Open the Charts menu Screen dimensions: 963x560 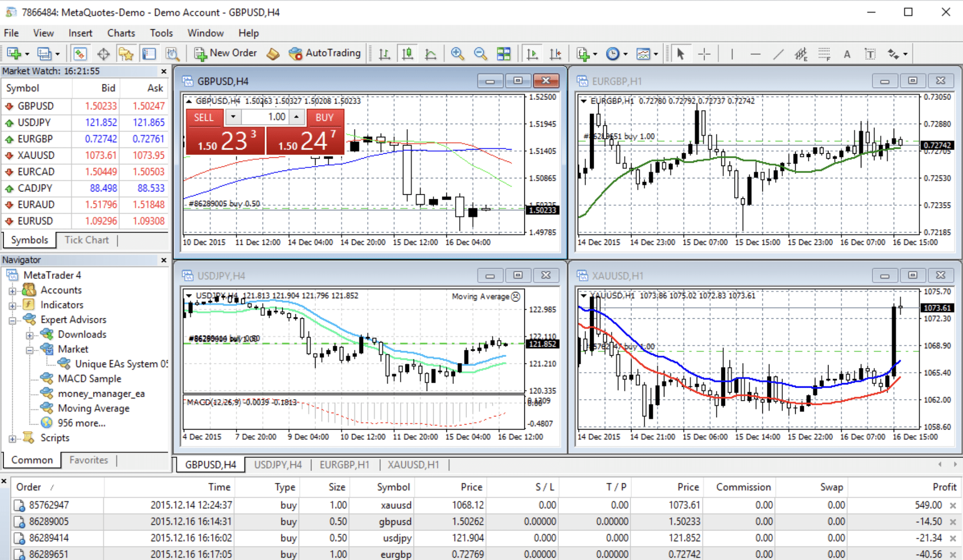[121, 33]
